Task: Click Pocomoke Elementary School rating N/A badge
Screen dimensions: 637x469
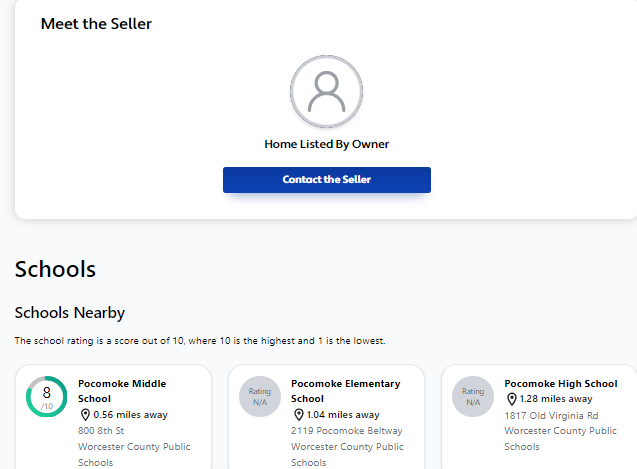Action: point(259,397)
